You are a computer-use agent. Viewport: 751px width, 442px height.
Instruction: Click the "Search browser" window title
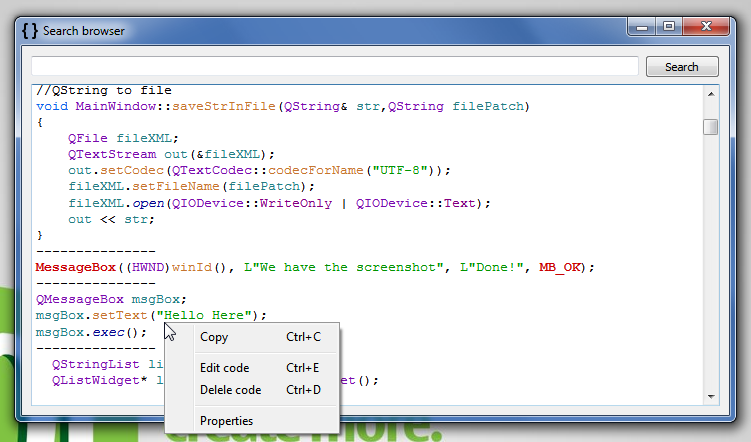(x=84, y=31)
